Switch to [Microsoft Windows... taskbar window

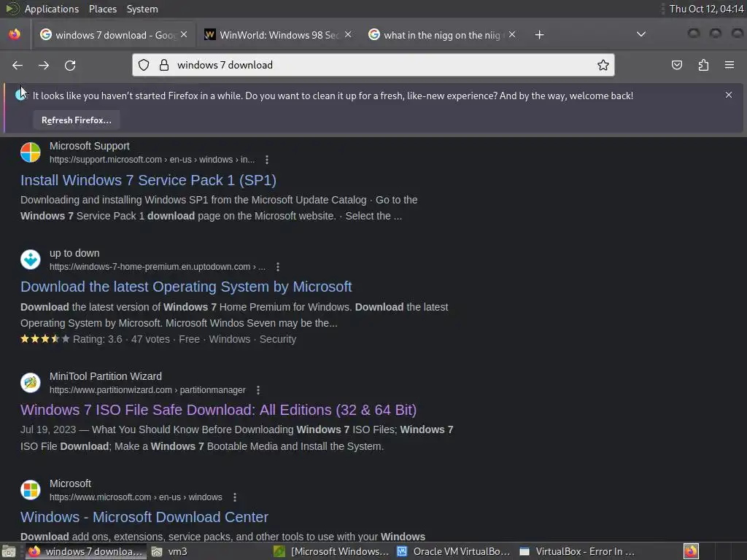pyautogui.click(x=332, y=551)
